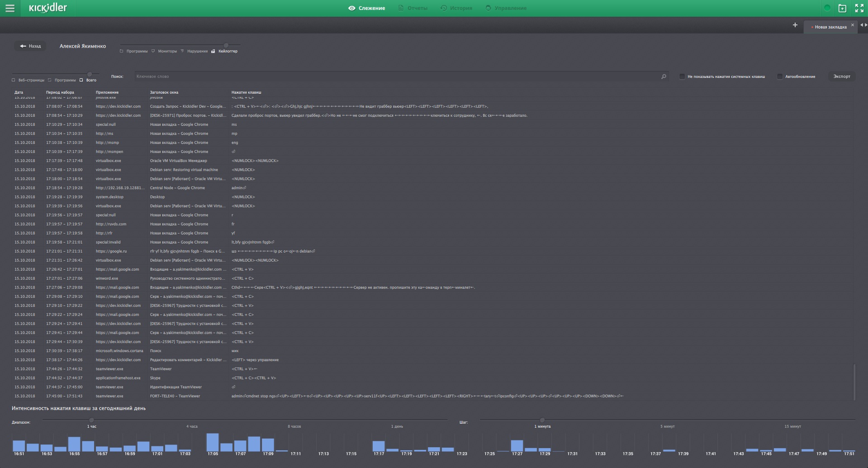Filter keylogger by Программы
Viewport: 868px width, 468px height.
(62, 80)
